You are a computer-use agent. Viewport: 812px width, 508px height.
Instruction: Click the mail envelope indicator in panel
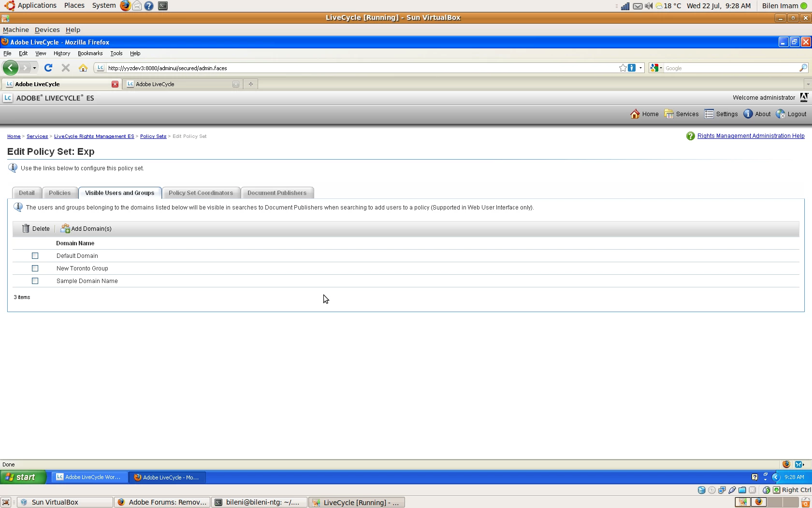(x=638, y=6)
